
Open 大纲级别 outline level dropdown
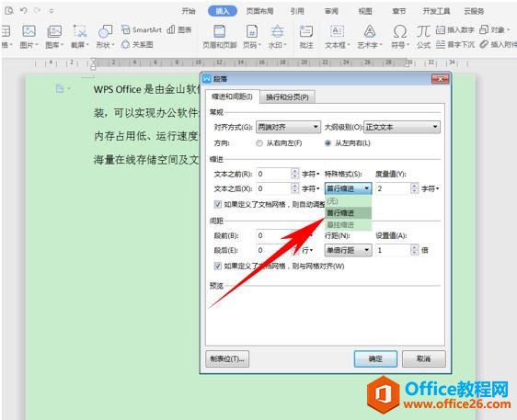402,127
